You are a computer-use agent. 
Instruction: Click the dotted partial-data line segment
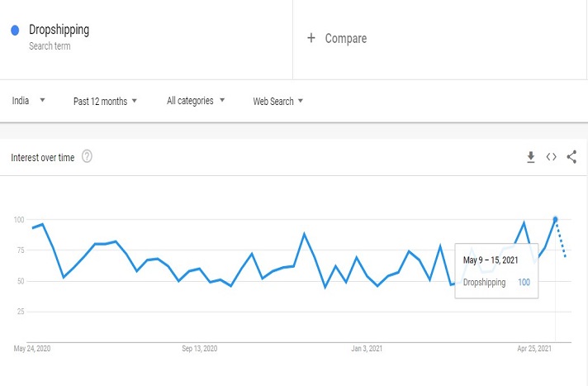click(562, 241)
